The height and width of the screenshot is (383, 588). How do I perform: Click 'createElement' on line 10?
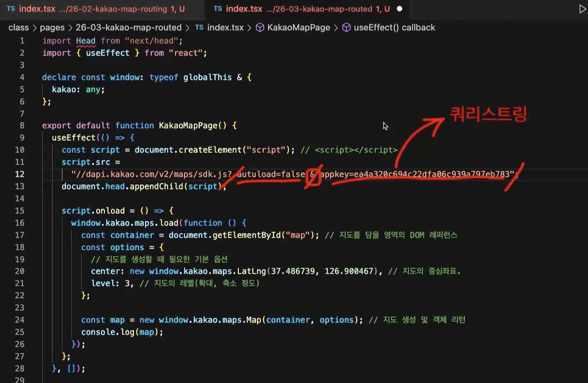[210, 150]
